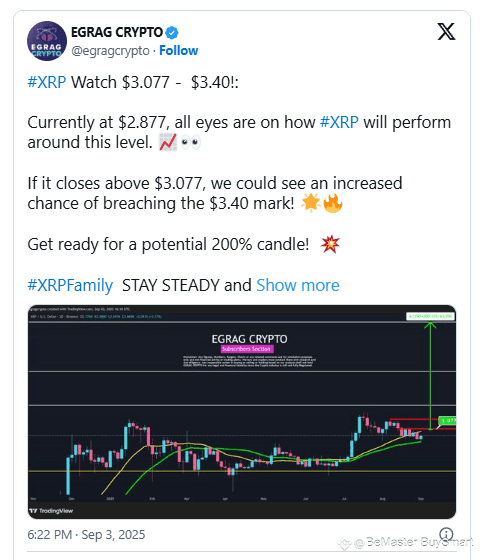This screenshot has height=560, width=481.
Task: Open the X logo link
Action: point(446,31)
